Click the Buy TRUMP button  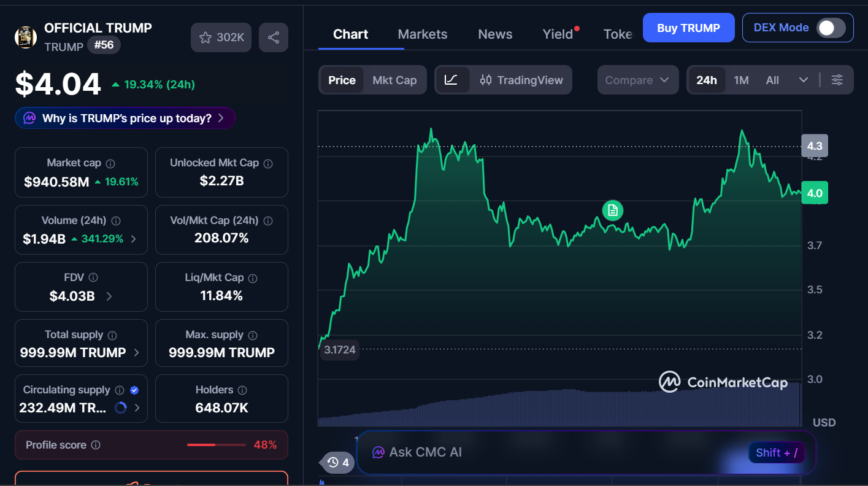(x=688, y=28)
